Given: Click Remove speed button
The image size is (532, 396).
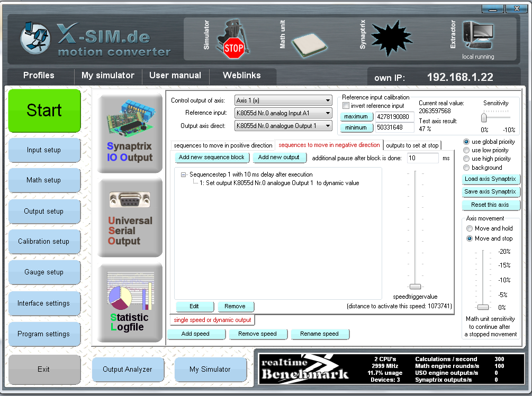Looking at the screenshot, I should (x=258, y=334).
